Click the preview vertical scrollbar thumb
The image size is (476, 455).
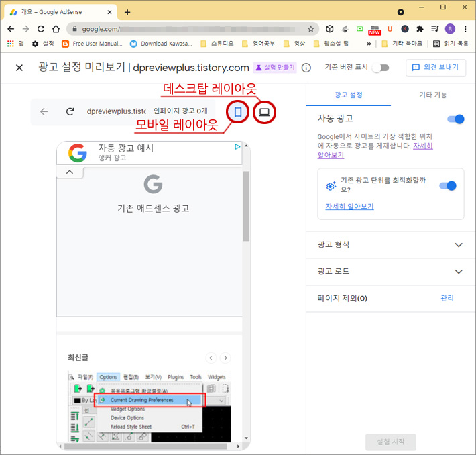246,206
